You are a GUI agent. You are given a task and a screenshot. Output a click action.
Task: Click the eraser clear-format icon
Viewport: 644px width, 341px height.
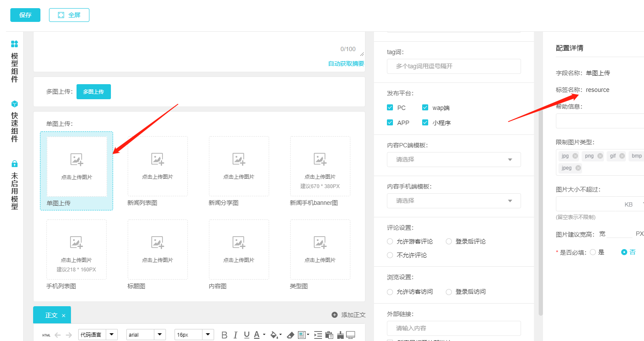[290, 335]
